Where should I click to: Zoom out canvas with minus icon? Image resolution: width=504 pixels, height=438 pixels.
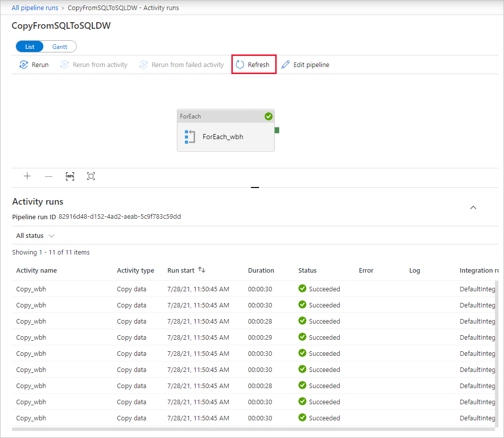point(48,176)
